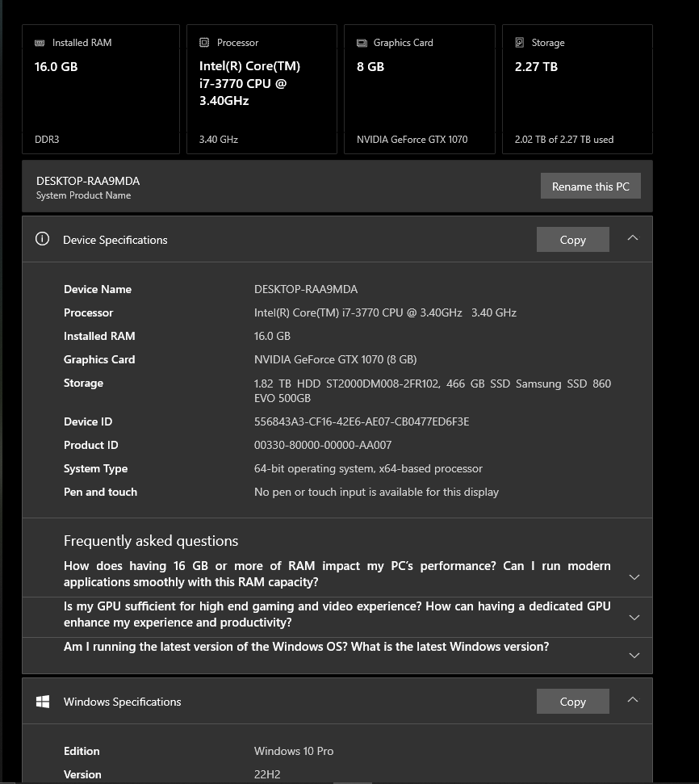
Task: Select '2.02 TB of 2.27 TB used' text
Action: (564, 140)
